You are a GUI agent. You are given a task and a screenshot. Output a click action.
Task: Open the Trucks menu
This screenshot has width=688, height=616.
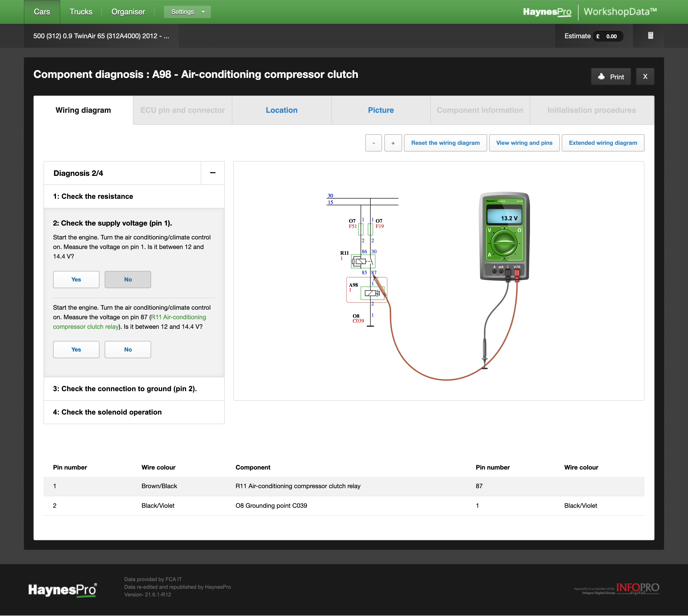pyautogui.click(x=81, y=12)
